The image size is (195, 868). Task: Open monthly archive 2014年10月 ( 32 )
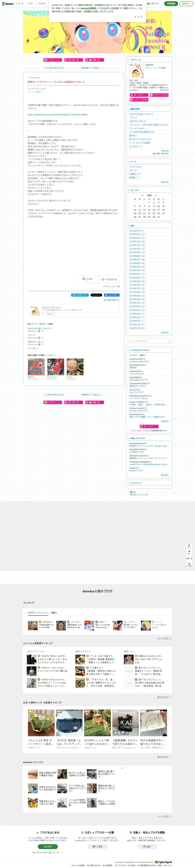tap(137, 249)
